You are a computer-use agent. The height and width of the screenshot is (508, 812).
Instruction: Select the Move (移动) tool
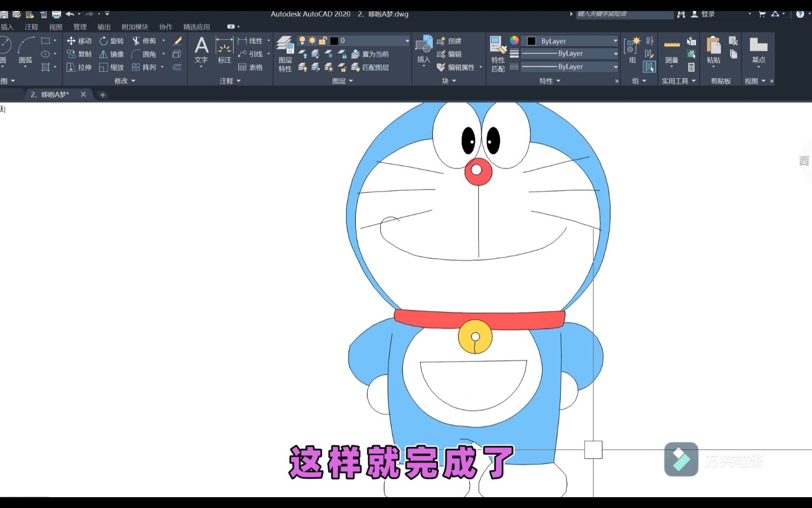(79, 41)
